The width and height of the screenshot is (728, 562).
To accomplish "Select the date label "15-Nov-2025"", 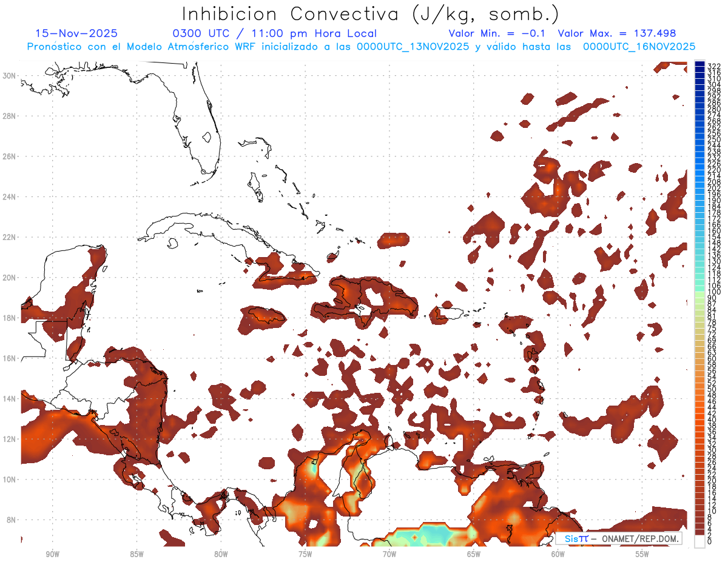I will [76, 33].
